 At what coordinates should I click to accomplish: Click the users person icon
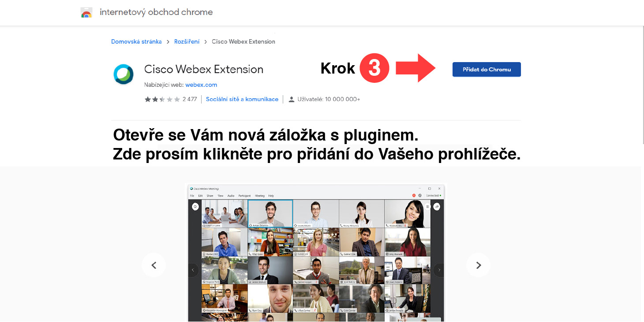click(x=291, y=99)
